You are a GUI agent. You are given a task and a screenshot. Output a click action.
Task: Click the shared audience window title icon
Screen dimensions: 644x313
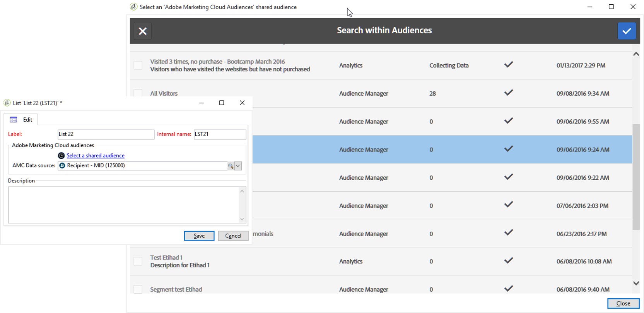click(133, 7)
